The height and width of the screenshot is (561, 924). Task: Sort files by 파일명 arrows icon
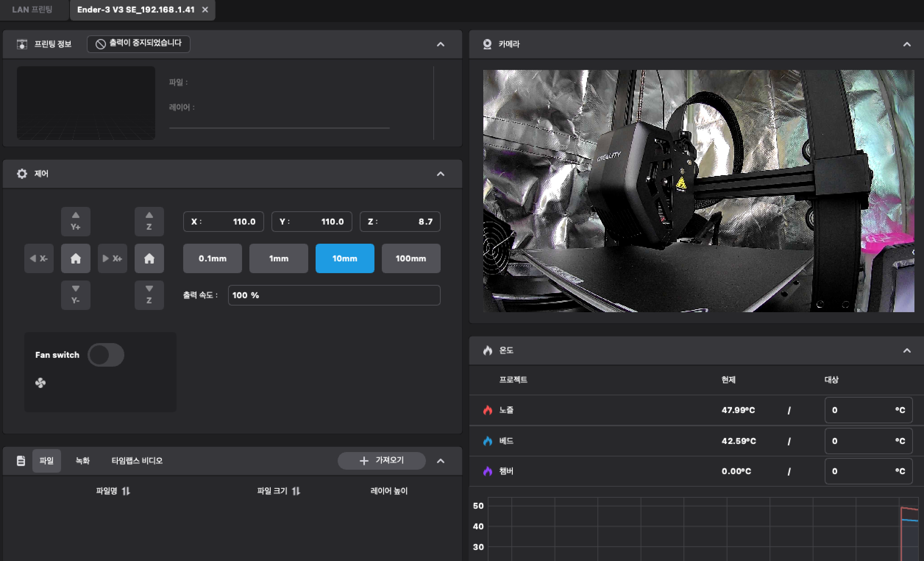126,491
